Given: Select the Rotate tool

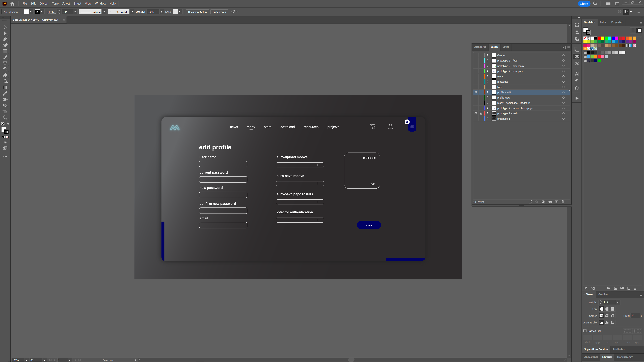Looking at the screenshot, I should [5, 69].
